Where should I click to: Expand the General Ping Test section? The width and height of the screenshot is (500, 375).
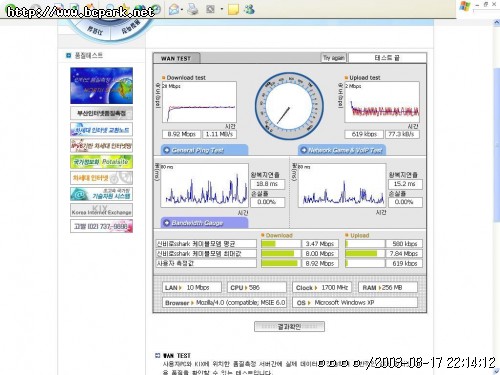(204, 150)
